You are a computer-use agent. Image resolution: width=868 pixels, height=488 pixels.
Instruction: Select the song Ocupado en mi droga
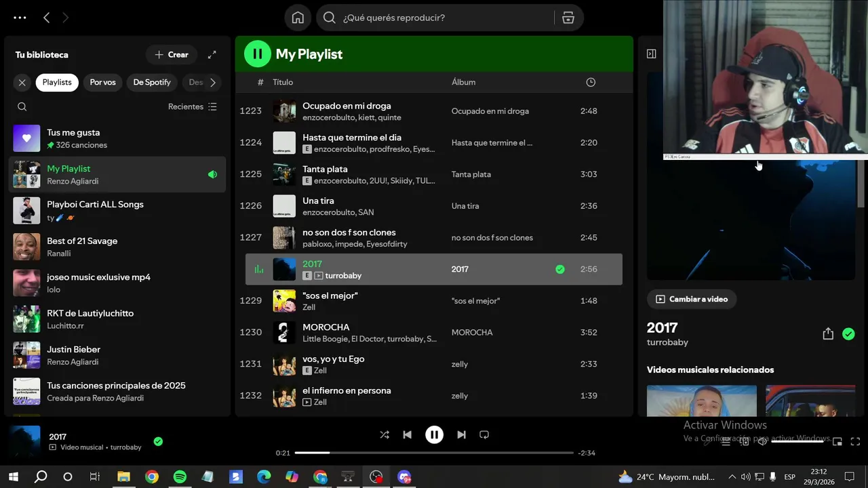pyautogui.click(x=434, y=111)
